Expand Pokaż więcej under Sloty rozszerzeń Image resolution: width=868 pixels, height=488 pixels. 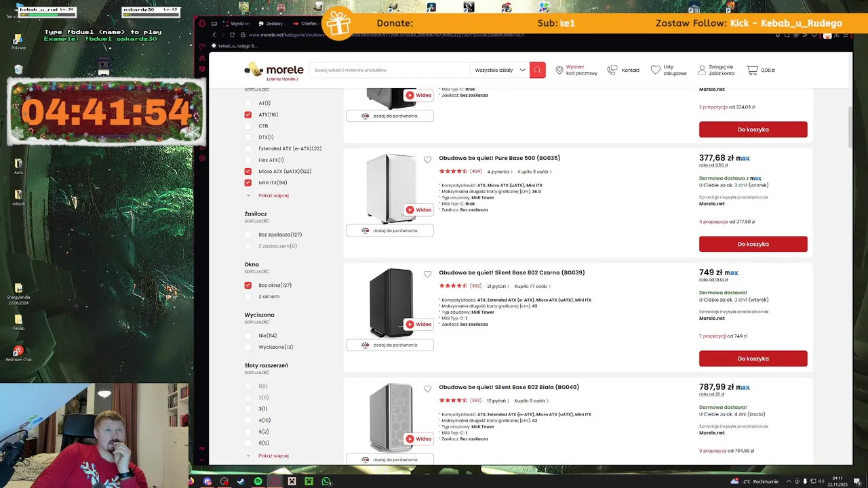point(273,455)
